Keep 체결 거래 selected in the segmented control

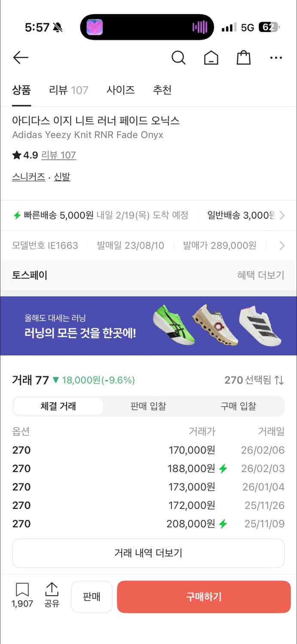[x=58, y=406]
